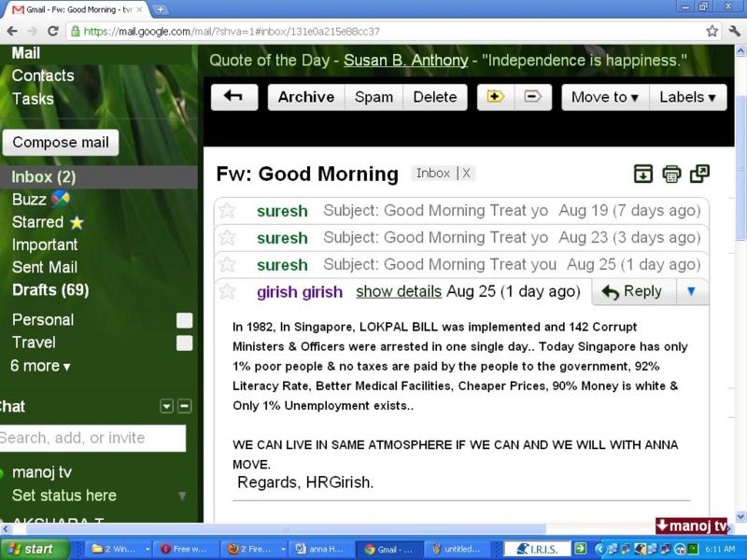Open the Travel label

34,343
